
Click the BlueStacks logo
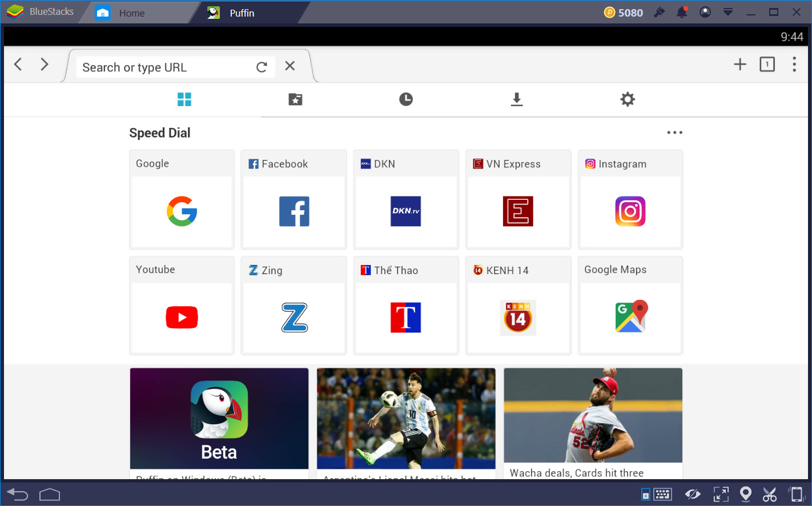pyautogui.click(x=15, y=11)
